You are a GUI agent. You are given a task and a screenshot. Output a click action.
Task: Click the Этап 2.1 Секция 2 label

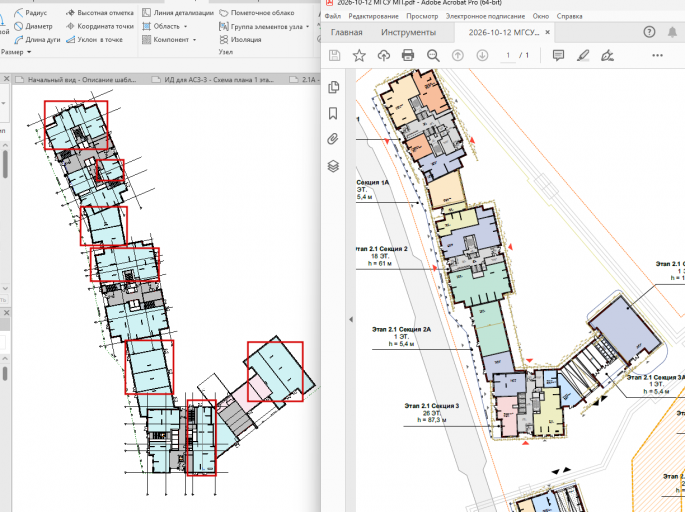382,249
